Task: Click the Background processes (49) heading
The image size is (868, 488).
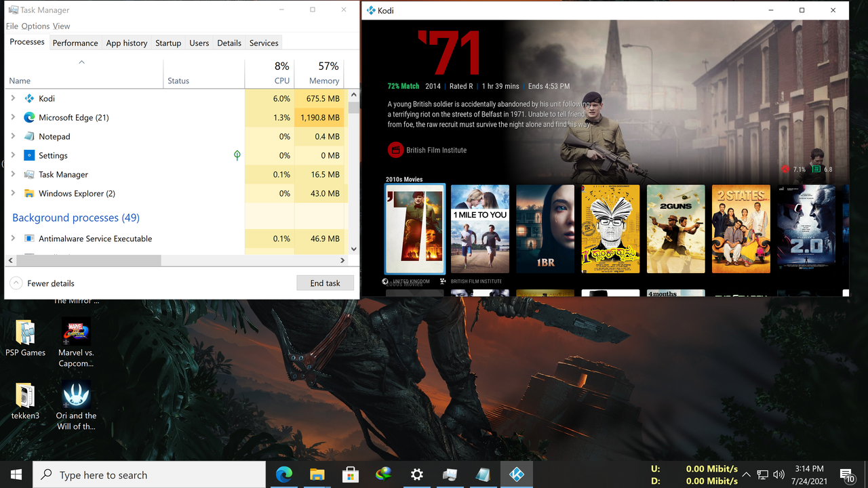Action: tap(76, 218)
